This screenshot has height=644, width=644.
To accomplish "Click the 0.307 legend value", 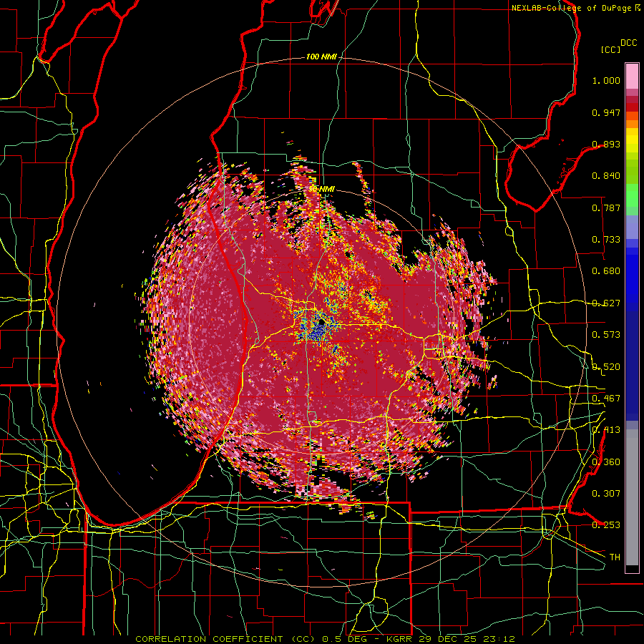I will pyautogui.click(x=606, y=494).
